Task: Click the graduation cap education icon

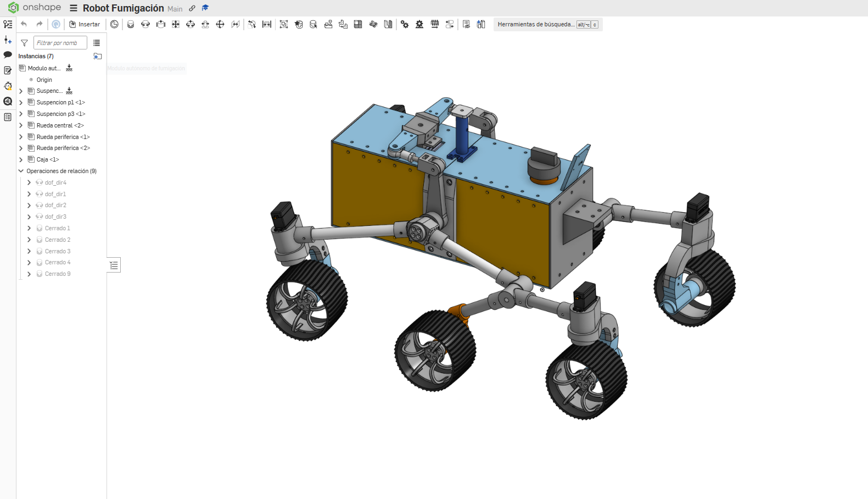Action: point(205,8)
